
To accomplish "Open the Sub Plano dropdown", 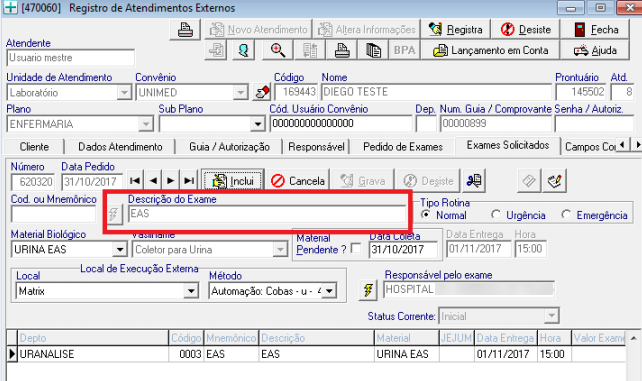I will [258, 124].
